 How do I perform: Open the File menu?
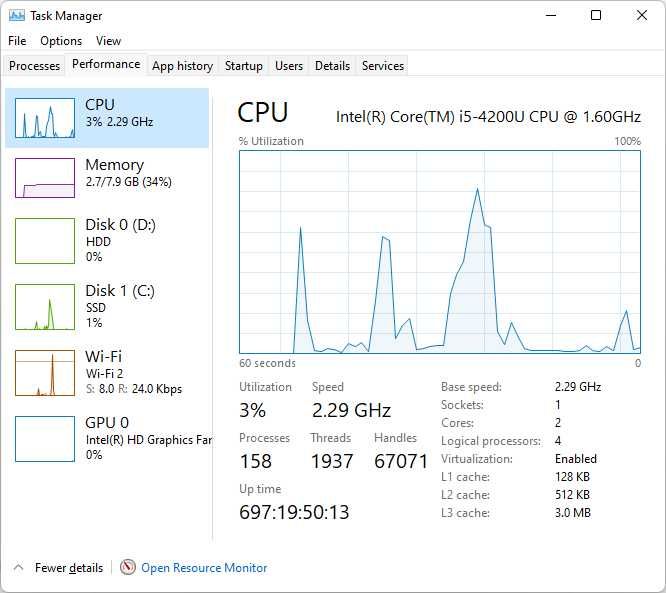pyautogui.click(x=17, y=41)
